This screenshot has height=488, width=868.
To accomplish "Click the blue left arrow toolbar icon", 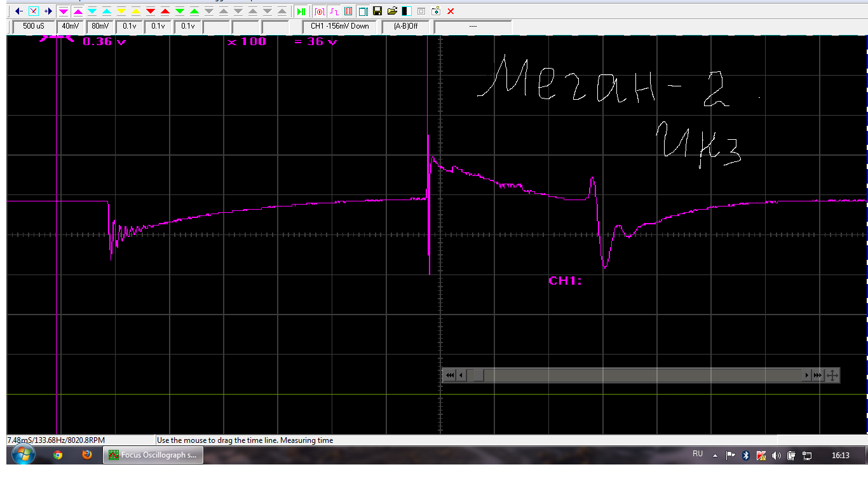I will click(x=19, y=11).
